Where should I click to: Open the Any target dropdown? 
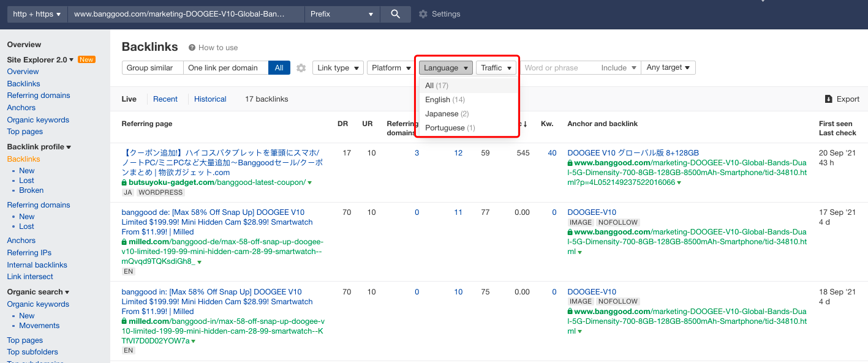tap(668, 68)
